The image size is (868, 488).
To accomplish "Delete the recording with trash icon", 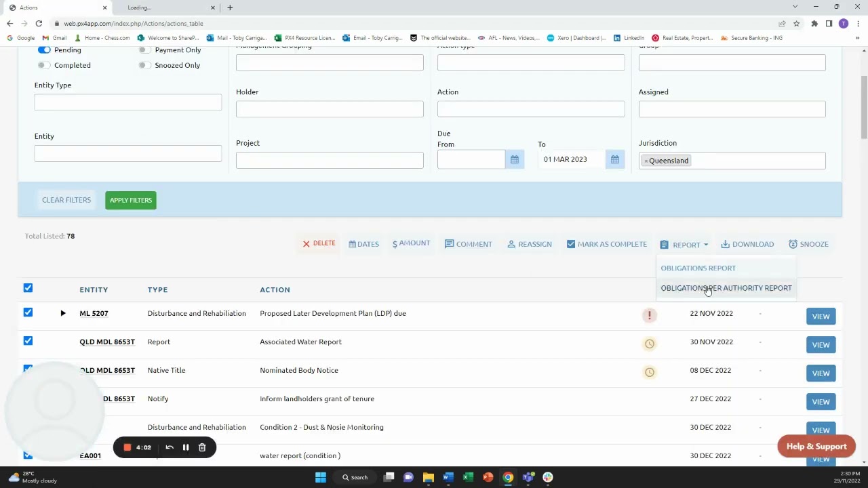I will 202,447.
